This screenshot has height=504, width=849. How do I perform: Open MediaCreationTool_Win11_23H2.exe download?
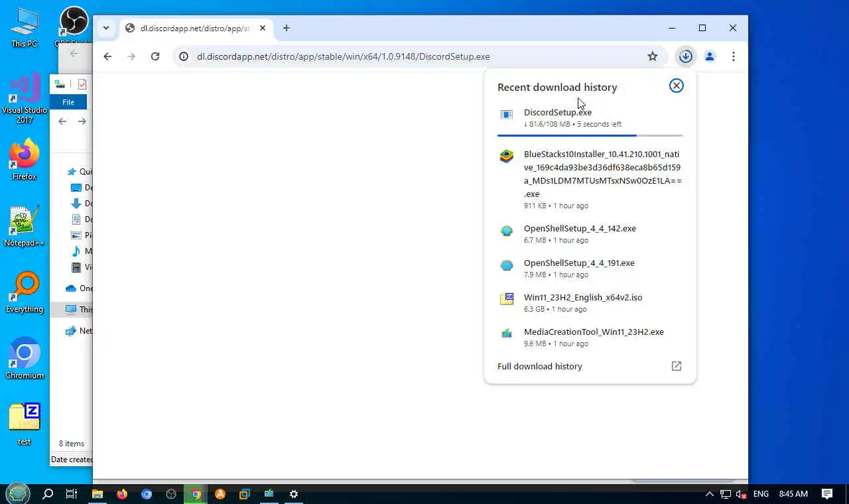point(590,337)
